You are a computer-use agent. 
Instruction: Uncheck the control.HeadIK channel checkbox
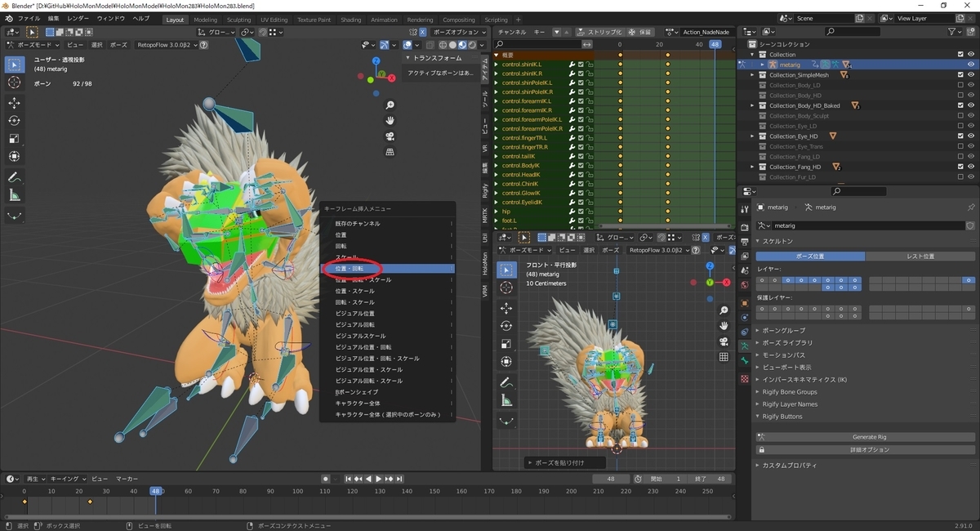point(581,174)
